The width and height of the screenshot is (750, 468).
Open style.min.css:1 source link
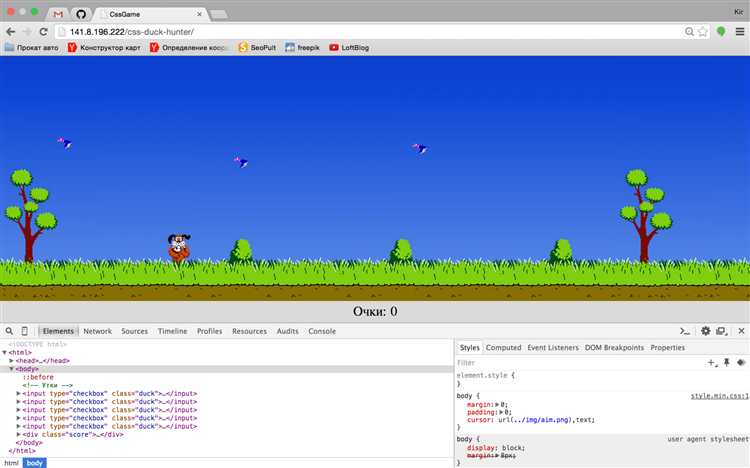(720, 396)
